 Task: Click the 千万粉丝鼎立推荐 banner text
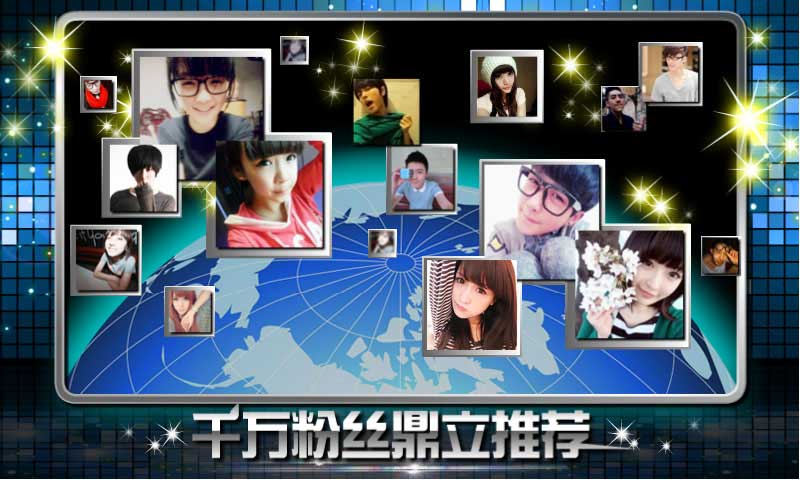(391, 434)
